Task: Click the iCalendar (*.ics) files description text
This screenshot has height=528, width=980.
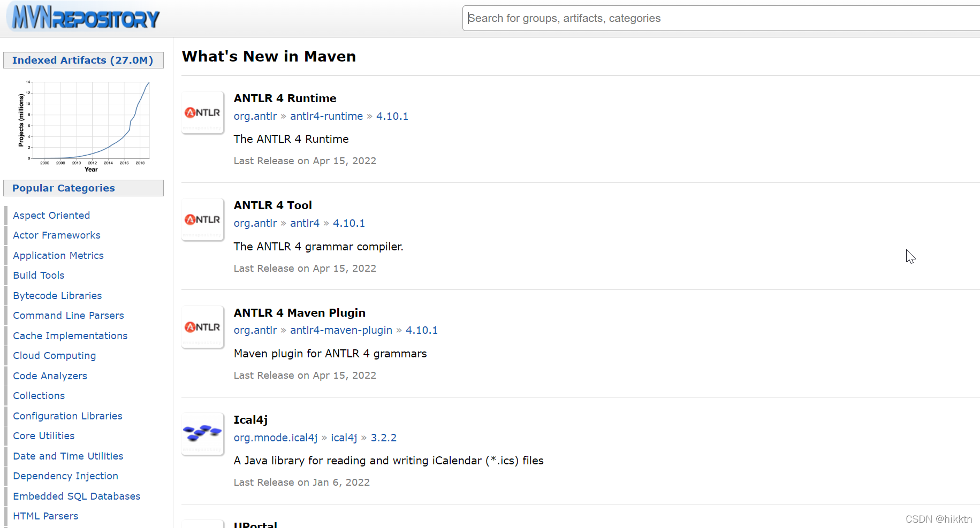Action: tap(389, 461)
